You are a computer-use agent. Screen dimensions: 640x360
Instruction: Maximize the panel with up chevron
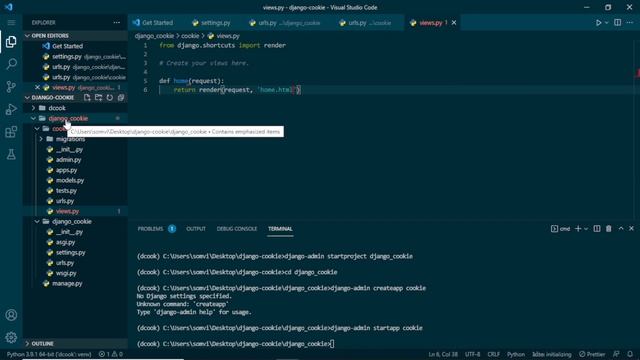click(x=621, y=229)
